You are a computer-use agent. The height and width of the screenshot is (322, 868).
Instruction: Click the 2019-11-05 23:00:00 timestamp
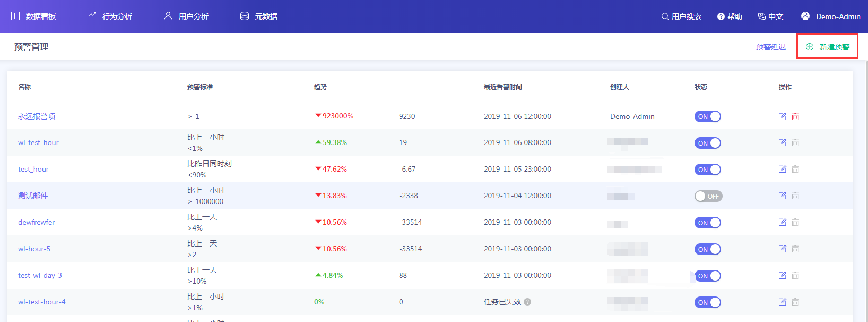[517, 169]
